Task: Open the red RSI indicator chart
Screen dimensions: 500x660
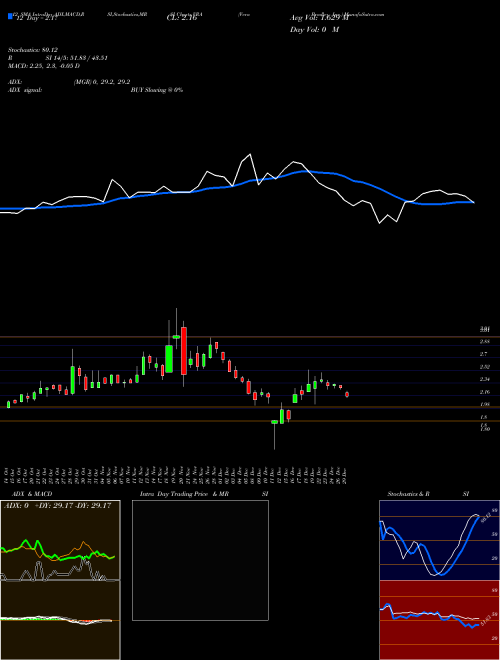Action: pos(439,620)
